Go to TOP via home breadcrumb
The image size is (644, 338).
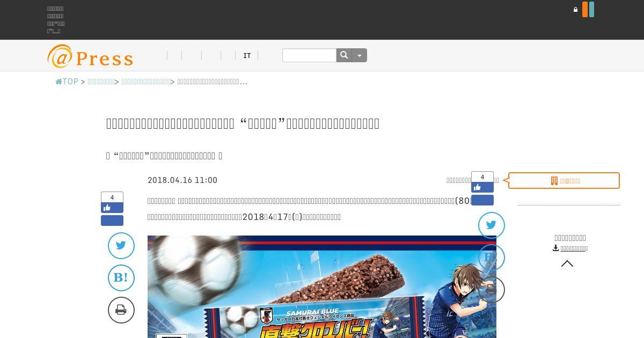click(67, 82)
